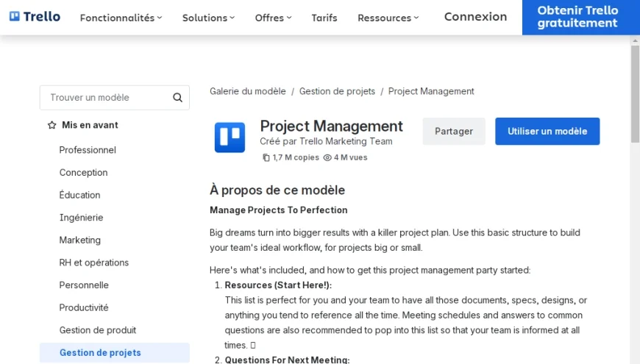
Task: Select the Marketing category
Action: 79,240
